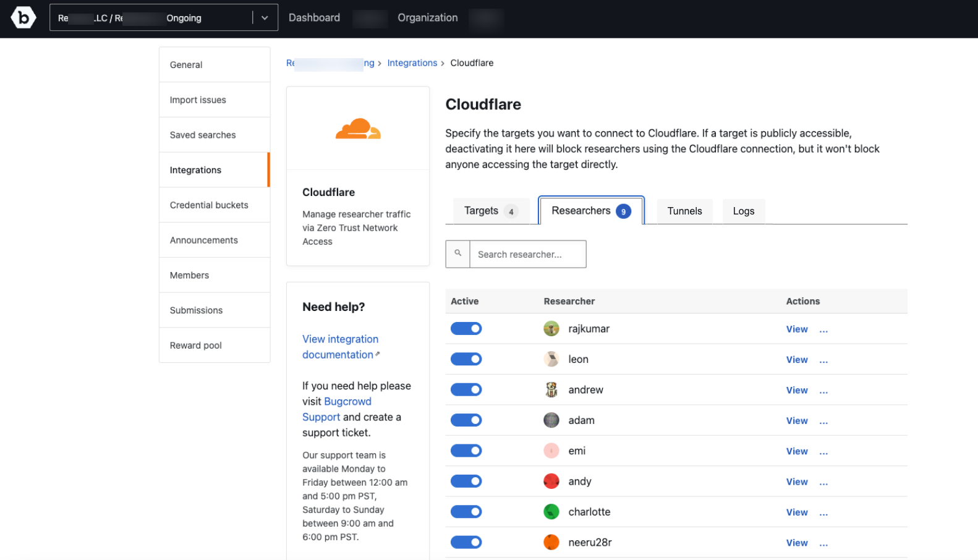Screen dimensions: 978x560
Task: Click the Active column header
Action: click(464, 301)
